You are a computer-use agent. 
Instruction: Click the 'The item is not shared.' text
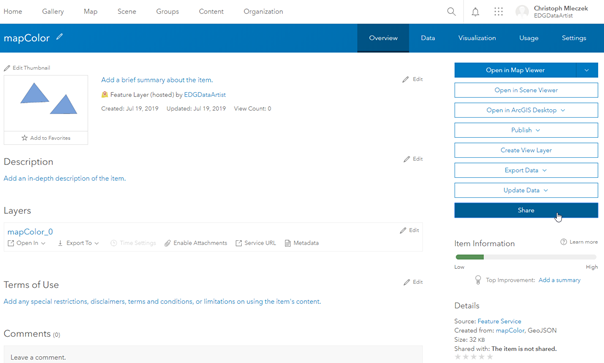(x=524, y=349)
